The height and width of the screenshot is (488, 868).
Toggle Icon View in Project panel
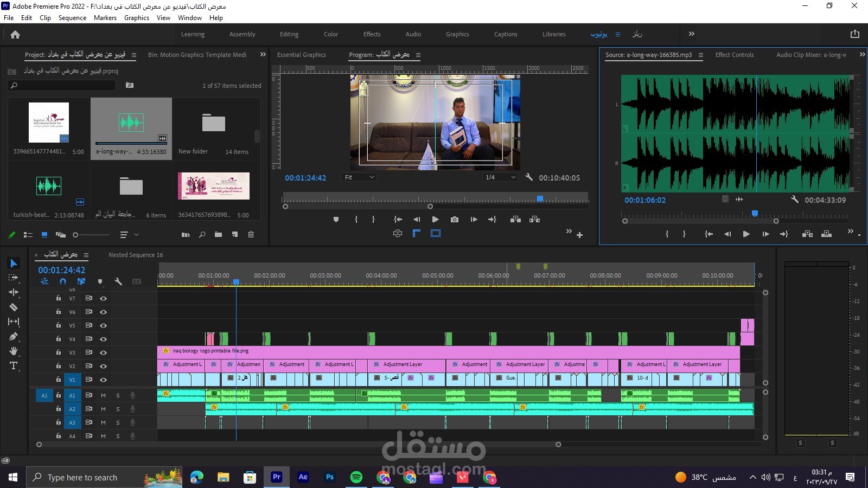point(44,235)
